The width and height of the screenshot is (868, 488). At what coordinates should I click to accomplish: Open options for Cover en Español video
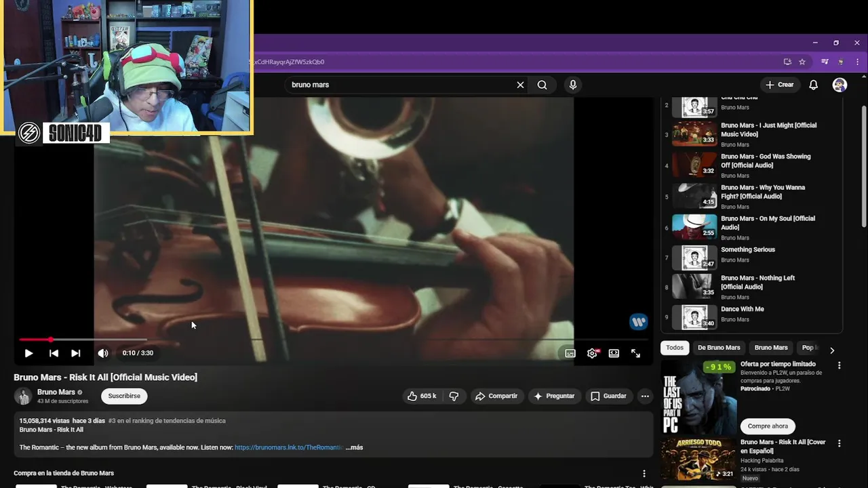click(839, 443)
